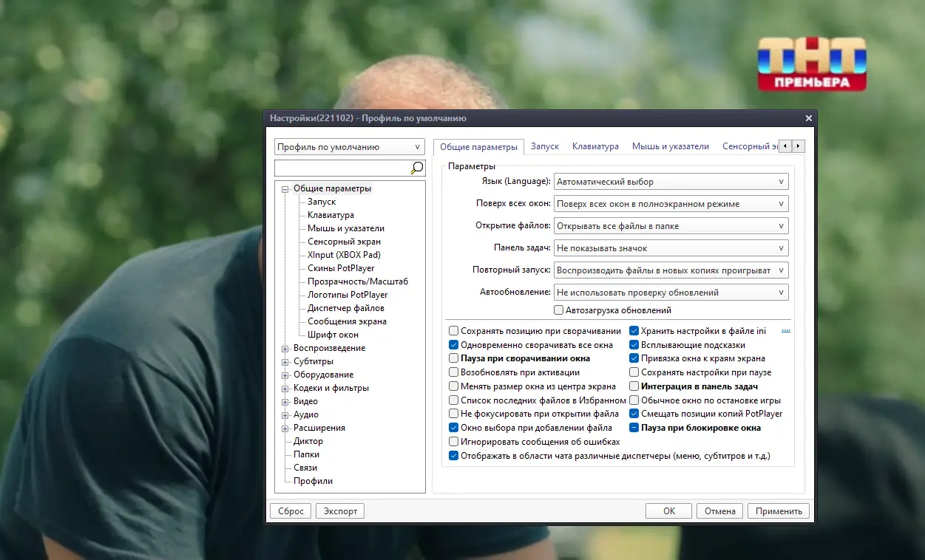Toggle Пауза при блокировке окна checkbox
The image size is (925, 560).
pos(634,428)
